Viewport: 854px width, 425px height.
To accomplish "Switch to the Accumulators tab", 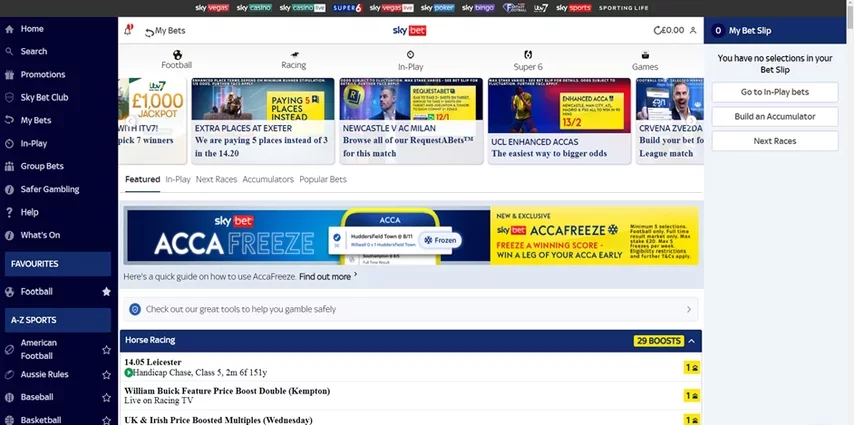I will (268, 179).
